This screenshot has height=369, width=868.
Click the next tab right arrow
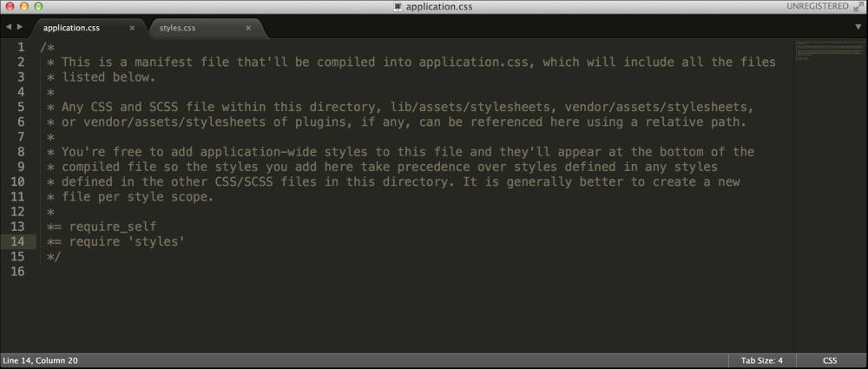pos(19,27)
